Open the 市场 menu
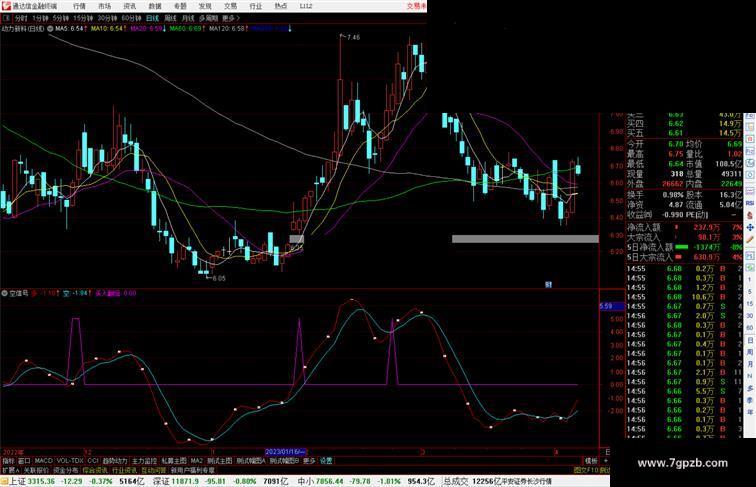 click(x=104, y=6)
